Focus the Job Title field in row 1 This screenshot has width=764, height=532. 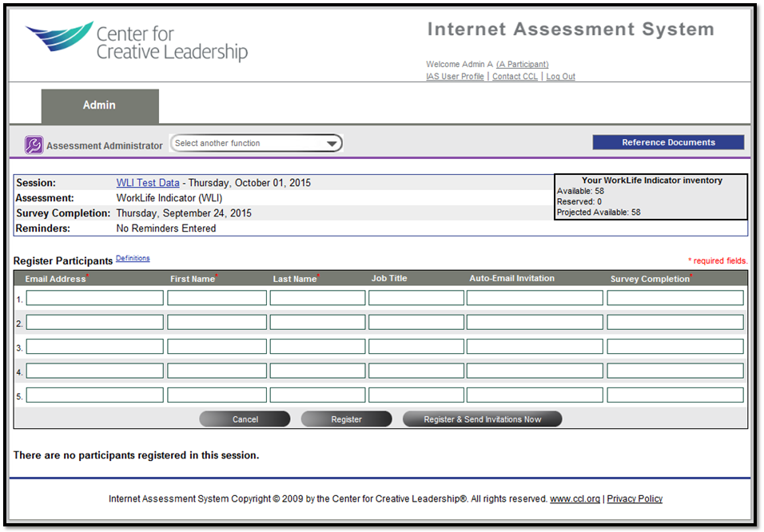416,298
